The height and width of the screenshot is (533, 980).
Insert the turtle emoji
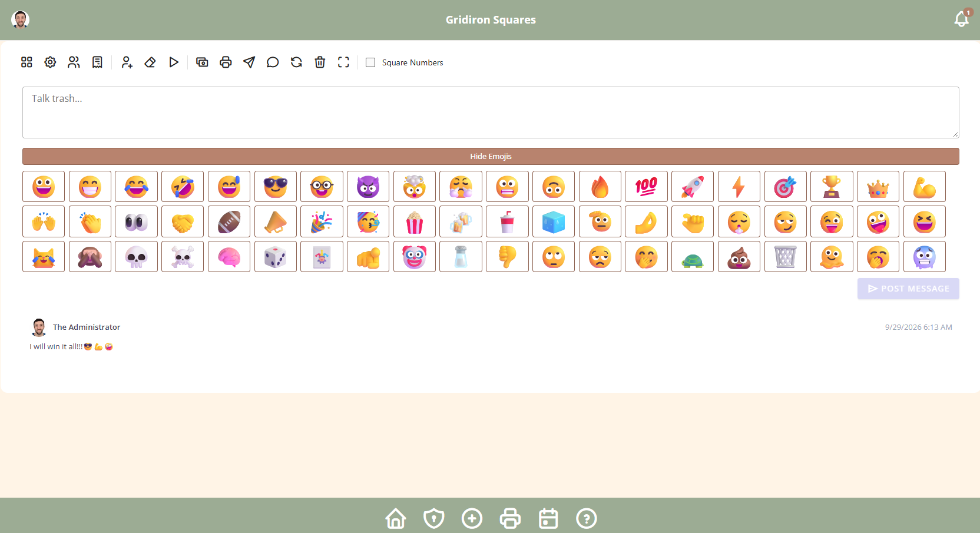click(x=693, y=257)
